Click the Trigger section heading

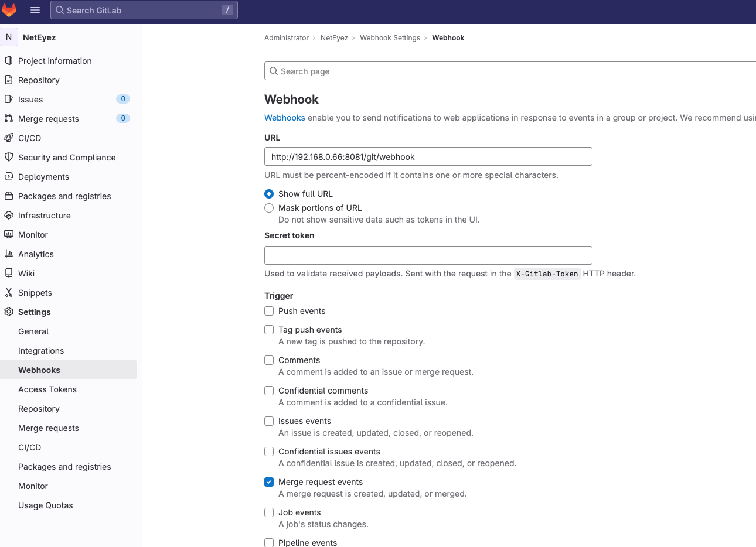279,296
